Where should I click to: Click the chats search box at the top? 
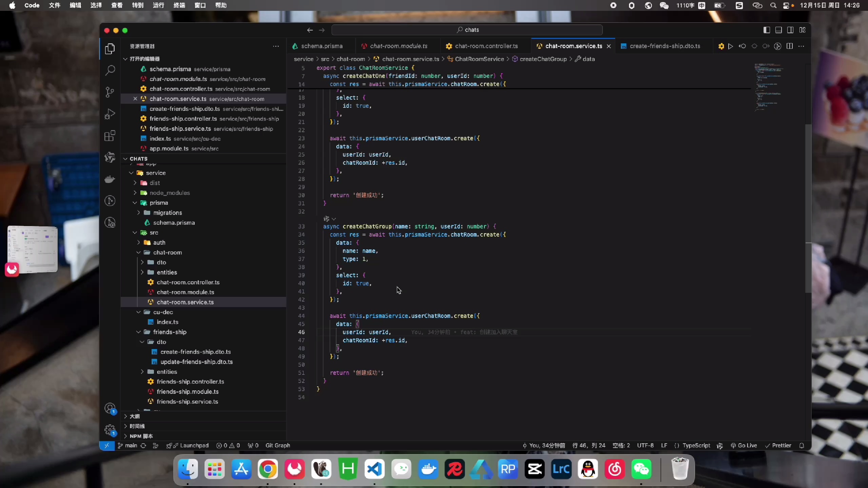[x=467, y=30]
